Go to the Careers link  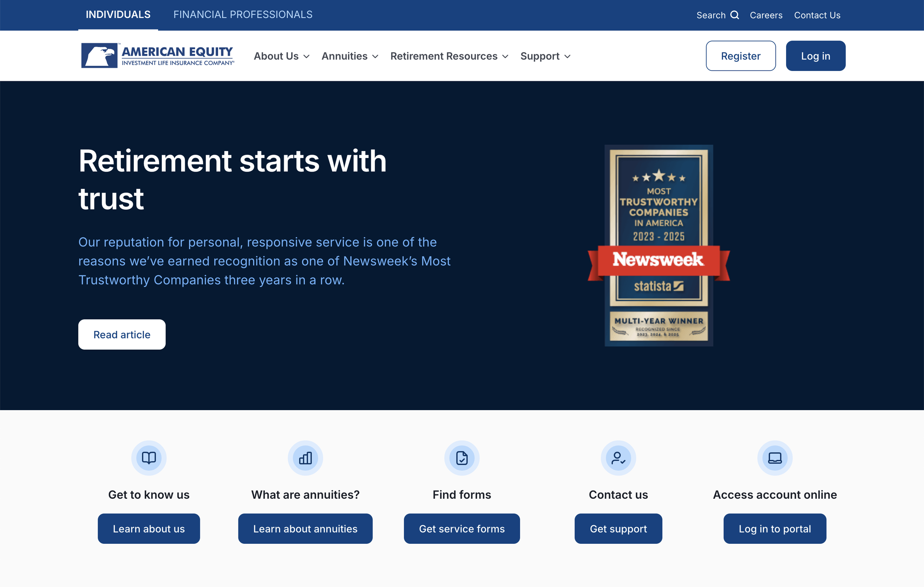(766, 16)
